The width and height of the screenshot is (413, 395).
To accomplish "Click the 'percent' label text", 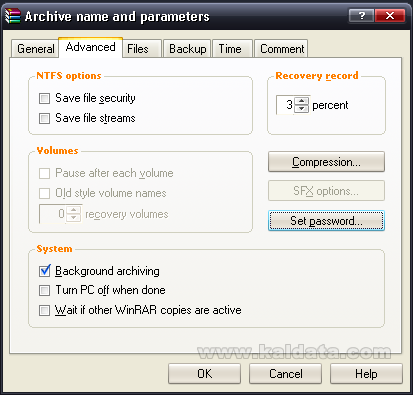I will click(330, 106).
